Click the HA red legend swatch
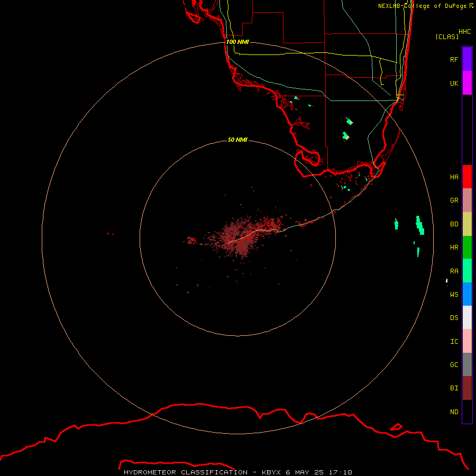 pos(467,177)
